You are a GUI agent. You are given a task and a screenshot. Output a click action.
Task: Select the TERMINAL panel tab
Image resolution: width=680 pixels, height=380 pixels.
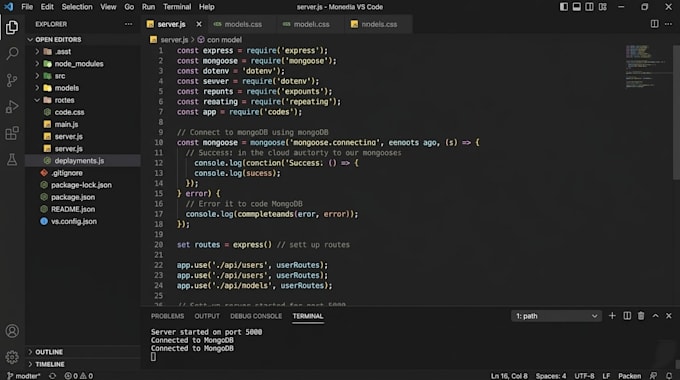[x=308, y=316]
